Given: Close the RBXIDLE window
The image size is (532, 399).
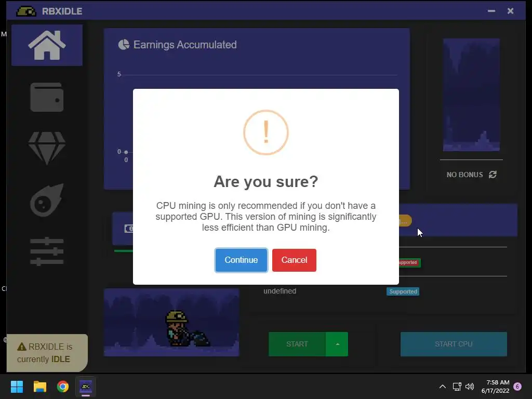Looking at the screenshot, I should click(510, 11).
